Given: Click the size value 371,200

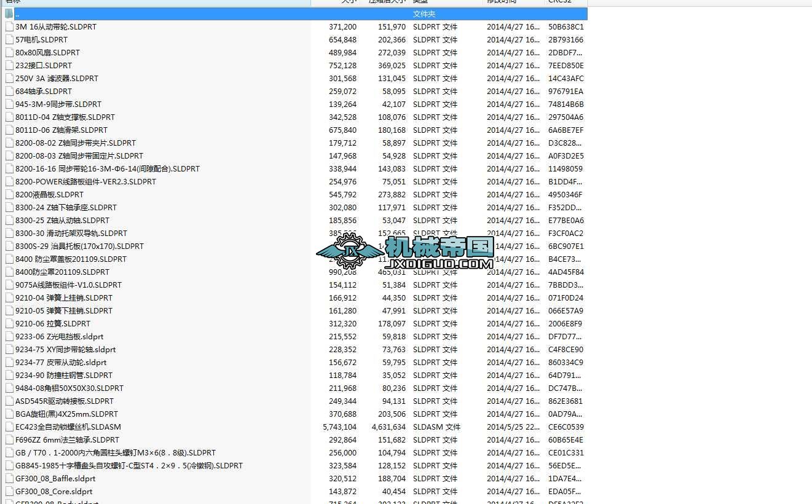Looking at the screenshot, I should 342,26.
